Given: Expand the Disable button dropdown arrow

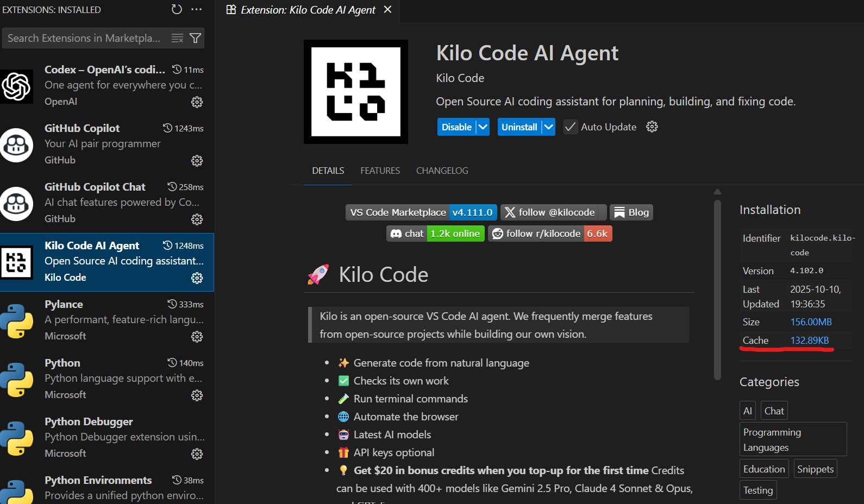Looking at the screenshot, I should [483, 127].
